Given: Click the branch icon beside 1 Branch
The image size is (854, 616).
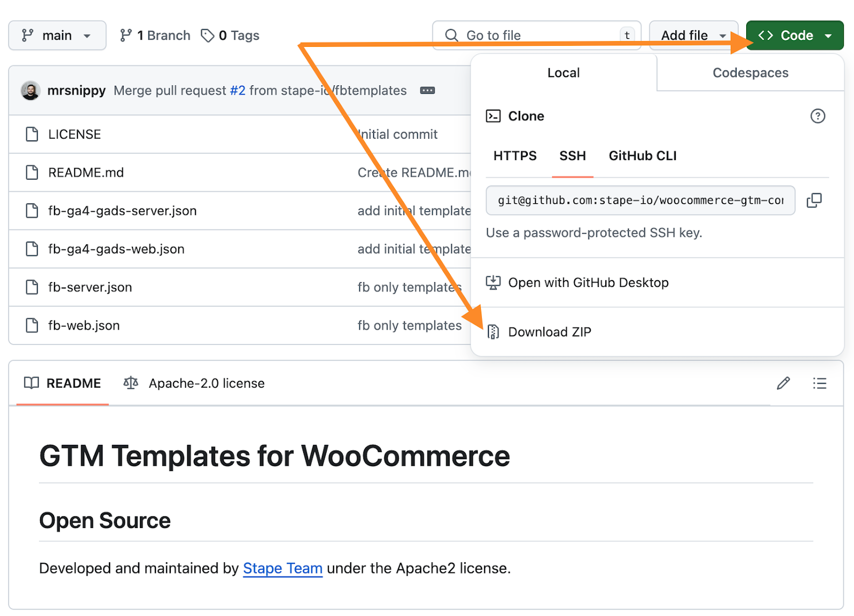Looking at the screenshot, I should coord(125,35).
